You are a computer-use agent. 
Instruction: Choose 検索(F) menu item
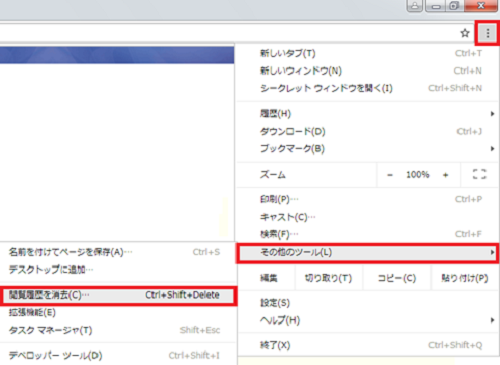(367, 234)
